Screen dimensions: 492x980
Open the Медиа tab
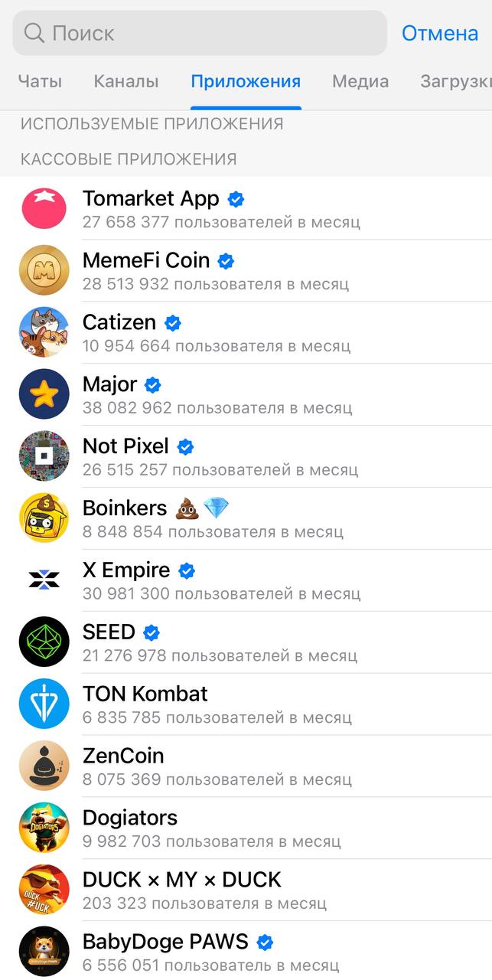[x=360, y=81]
